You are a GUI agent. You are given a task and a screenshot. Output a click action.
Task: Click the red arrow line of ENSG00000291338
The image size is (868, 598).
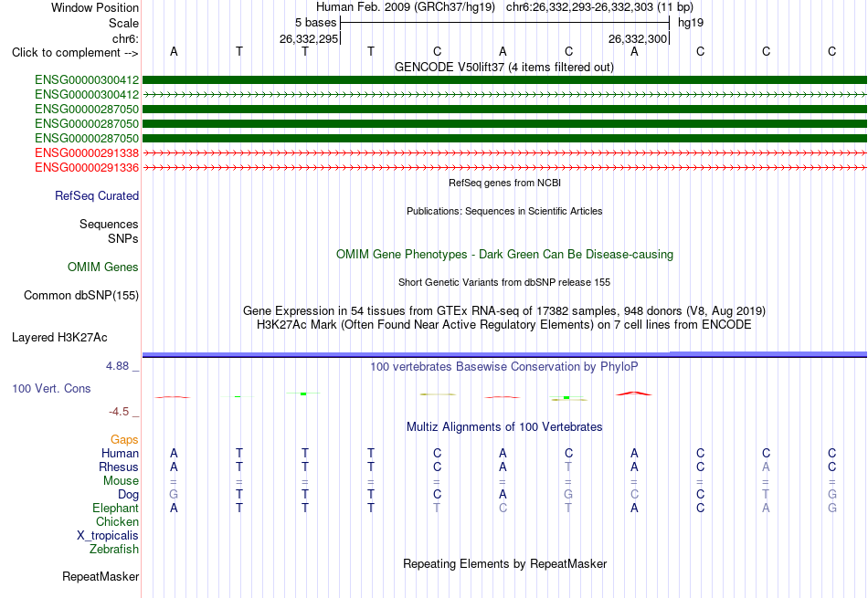tap(504, 152)
